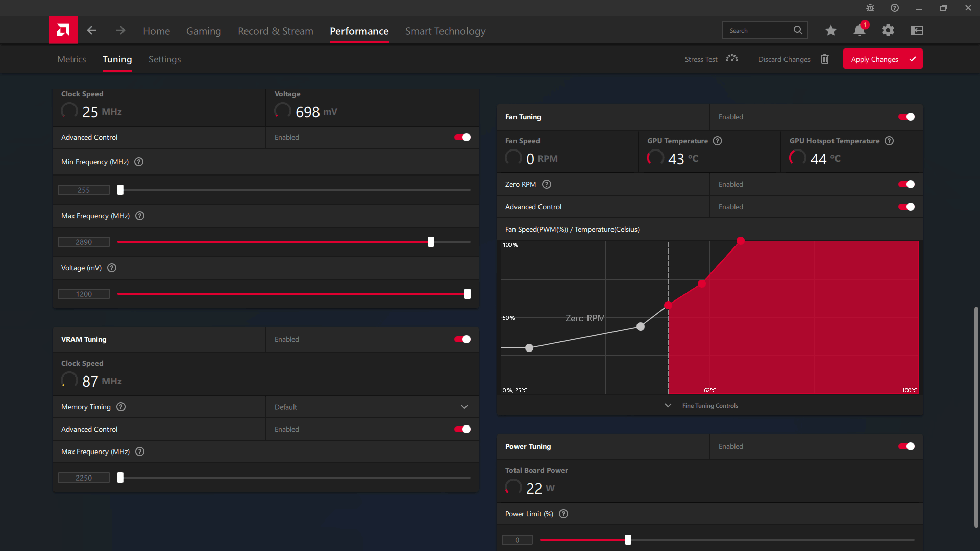Switch to the Metrics tab
This screenshot has height=551, width=980.
(x=71, y=59)
